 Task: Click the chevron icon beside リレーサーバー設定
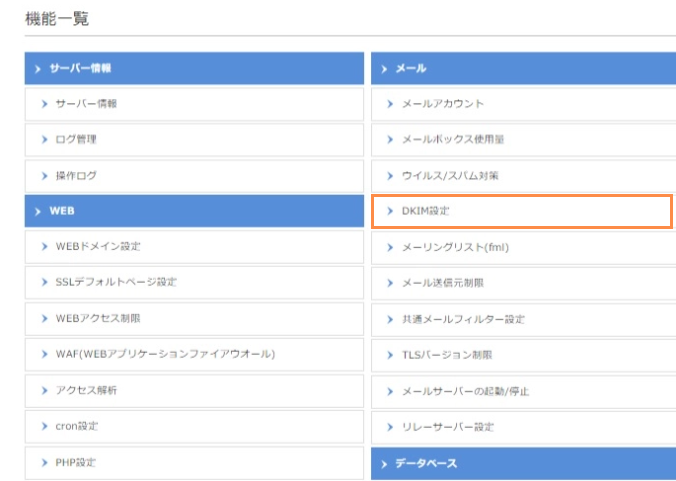390,427
